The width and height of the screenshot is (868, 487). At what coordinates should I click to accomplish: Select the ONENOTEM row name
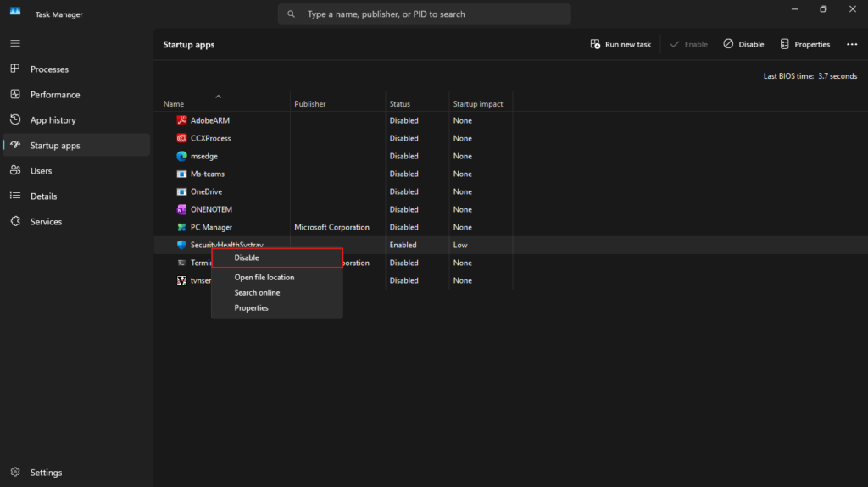tap(211, 210)
